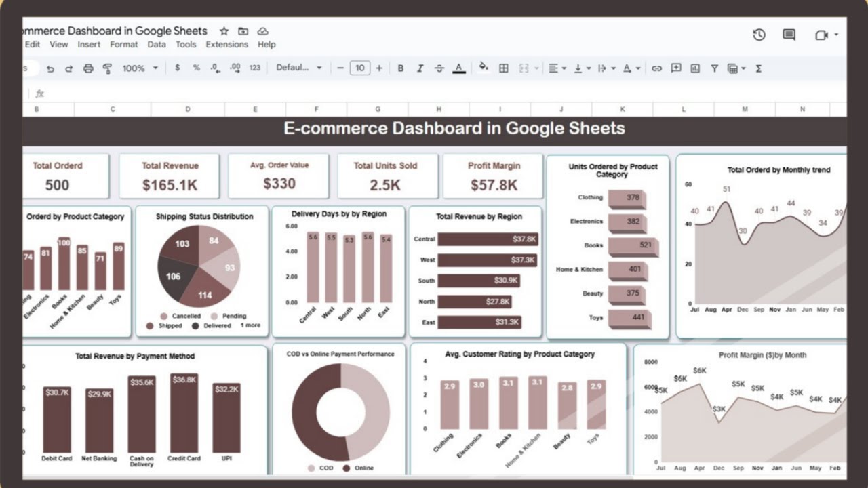This screenshot has width=868, height=488.
Task: Change the text color
Action: click(x=458, y=68)
